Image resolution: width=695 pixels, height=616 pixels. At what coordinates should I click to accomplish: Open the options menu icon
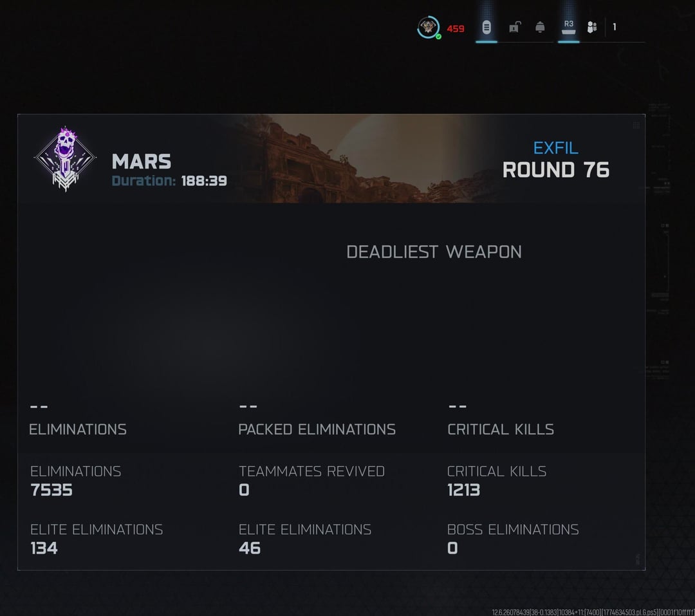(486, 27)
